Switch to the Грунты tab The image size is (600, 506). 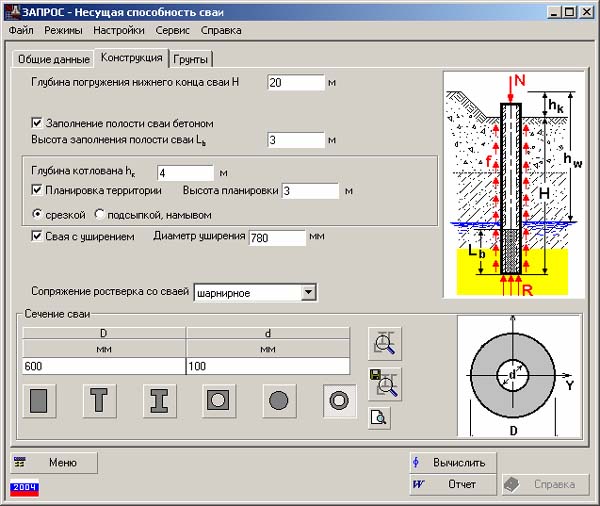(x=191, y=59)
